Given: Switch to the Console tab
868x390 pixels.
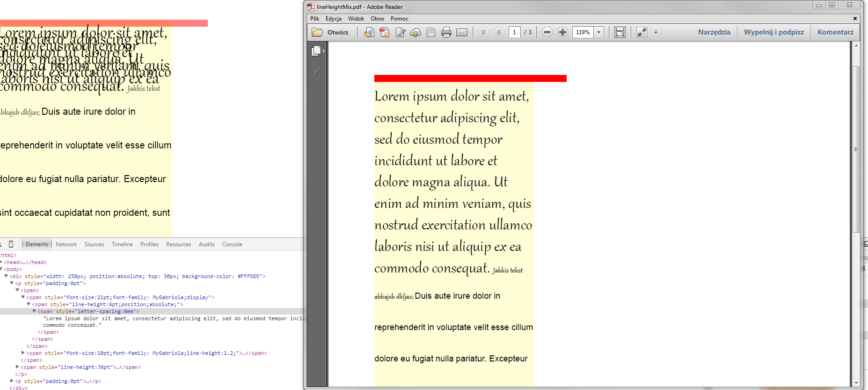Looking at the screenshot, I should pyautogui.click(x=232, y=244).
